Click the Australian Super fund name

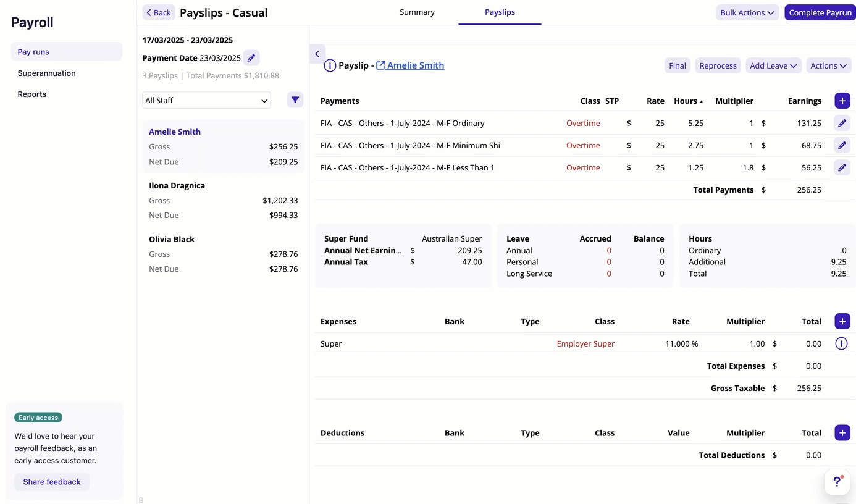pos(452,238)
